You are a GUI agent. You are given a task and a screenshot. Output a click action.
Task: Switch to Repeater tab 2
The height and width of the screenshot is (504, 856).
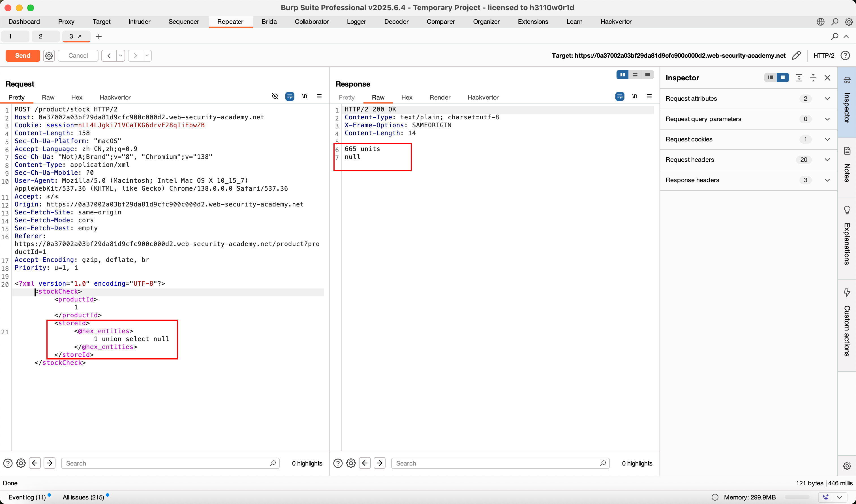46,36
